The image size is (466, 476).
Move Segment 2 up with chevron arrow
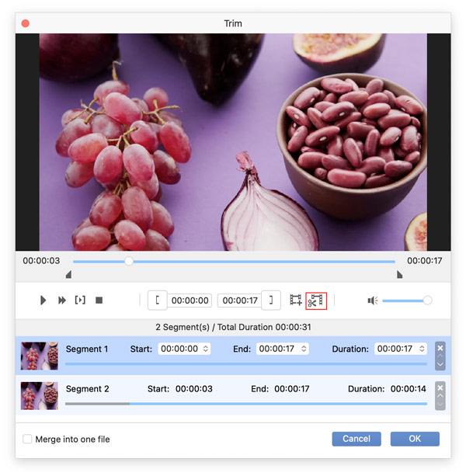click(x=440, y=396)
